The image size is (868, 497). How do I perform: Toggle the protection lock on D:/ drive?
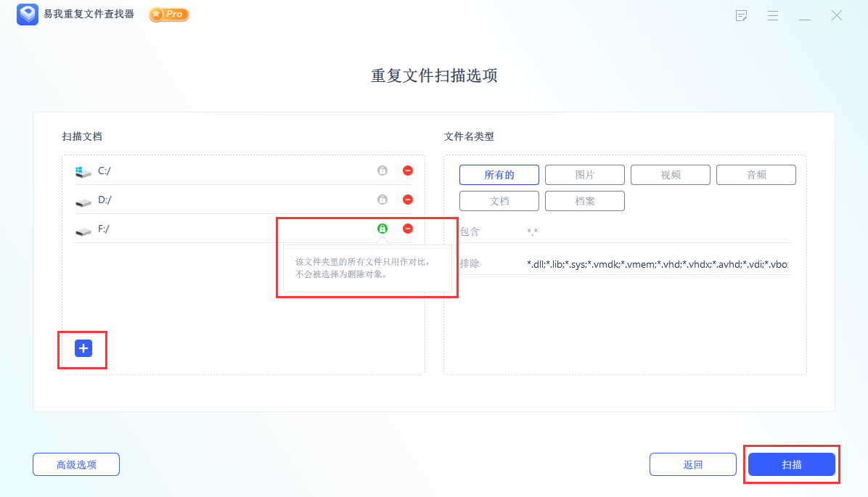[x=382, y=200]
